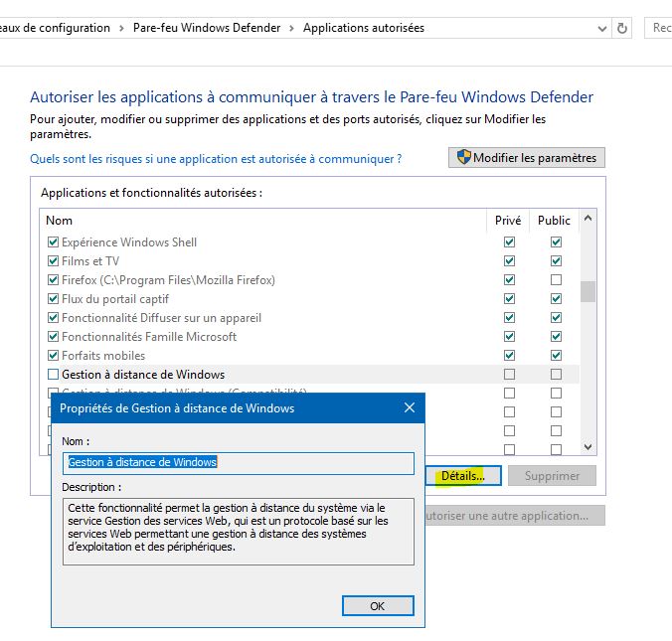Uncheck Privé for Films et TV
This screenshot has width=672, height=641.
(509, 261)
